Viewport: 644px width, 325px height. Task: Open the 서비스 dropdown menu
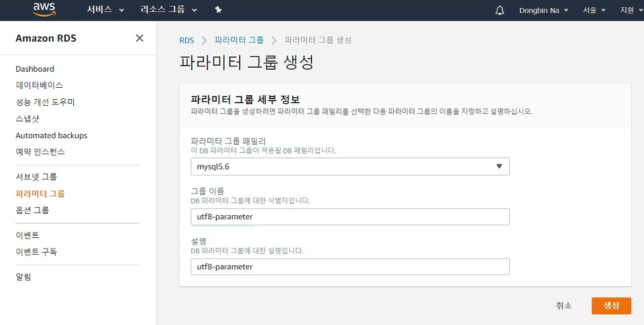pos(105,10)
